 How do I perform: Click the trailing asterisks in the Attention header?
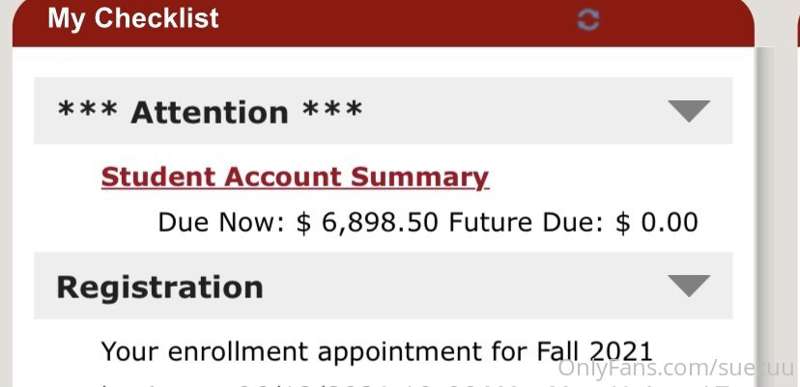[332, 109]
